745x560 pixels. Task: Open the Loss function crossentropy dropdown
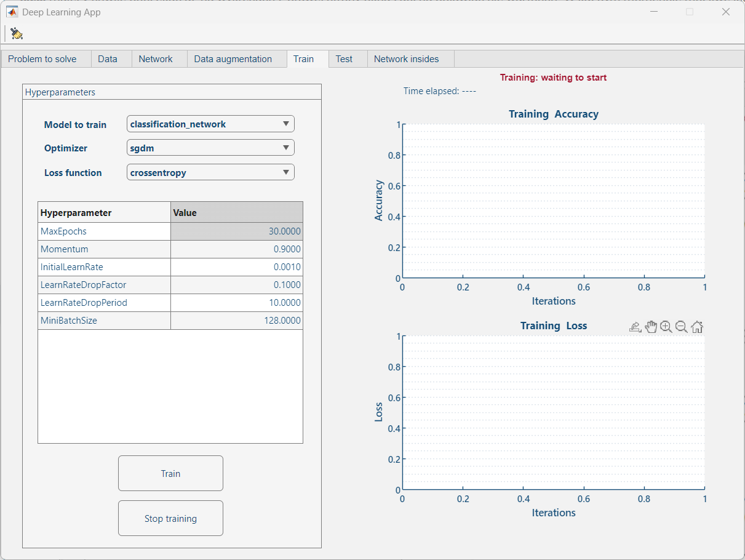(x=210, y=173)
